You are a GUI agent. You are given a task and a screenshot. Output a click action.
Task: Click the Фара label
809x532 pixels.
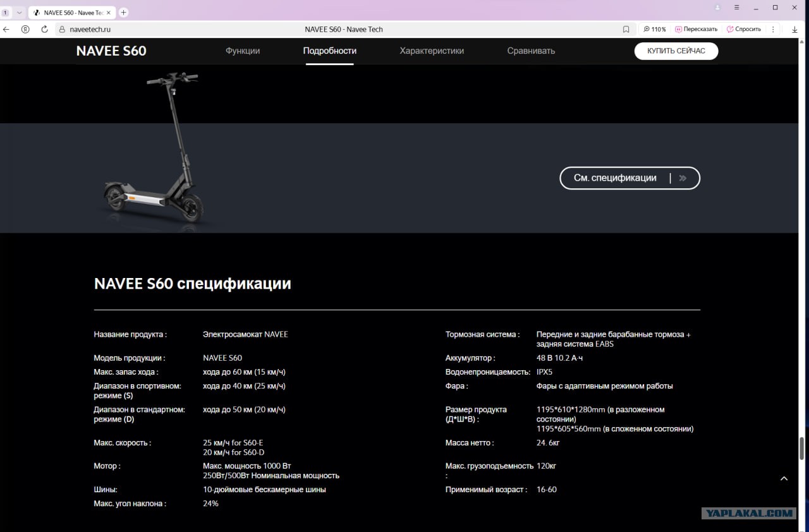(x=456, y=386)
